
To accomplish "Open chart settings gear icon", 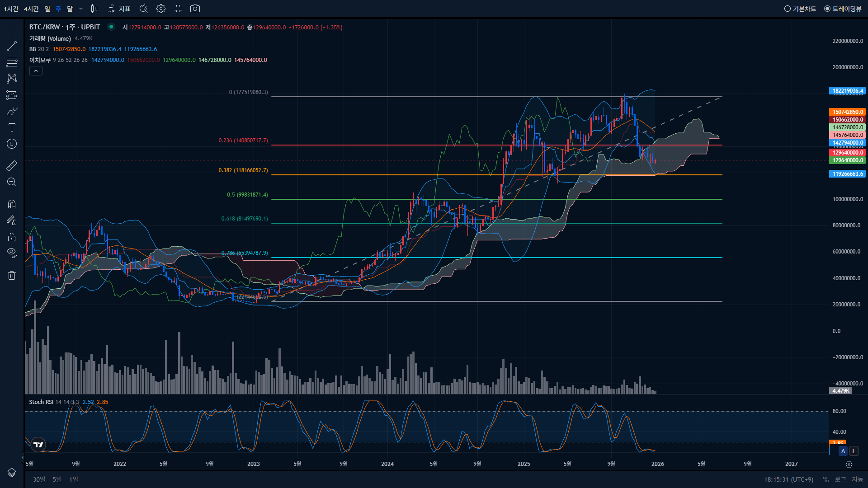I will [161, 9].
